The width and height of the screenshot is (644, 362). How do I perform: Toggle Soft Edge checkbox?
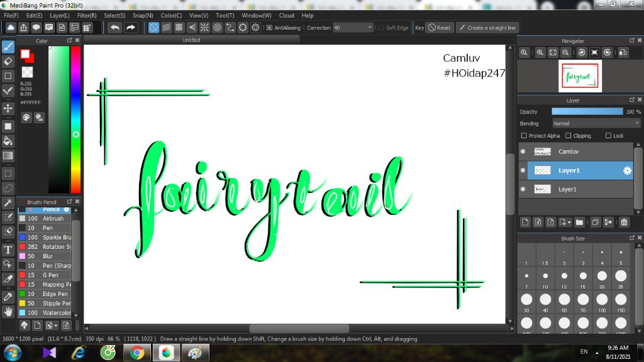[x=381, y=28]
